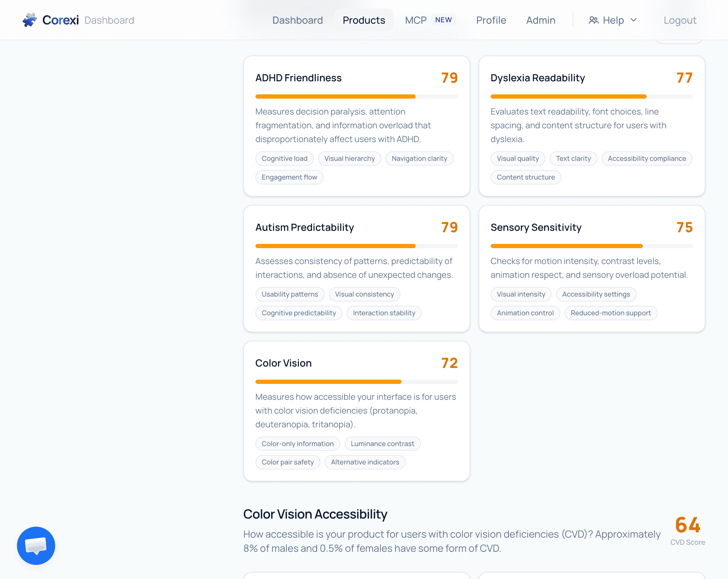Click the ADHD Friendliness progress bar
Screen dimensions: 728x579
click(x=357, y=96)
